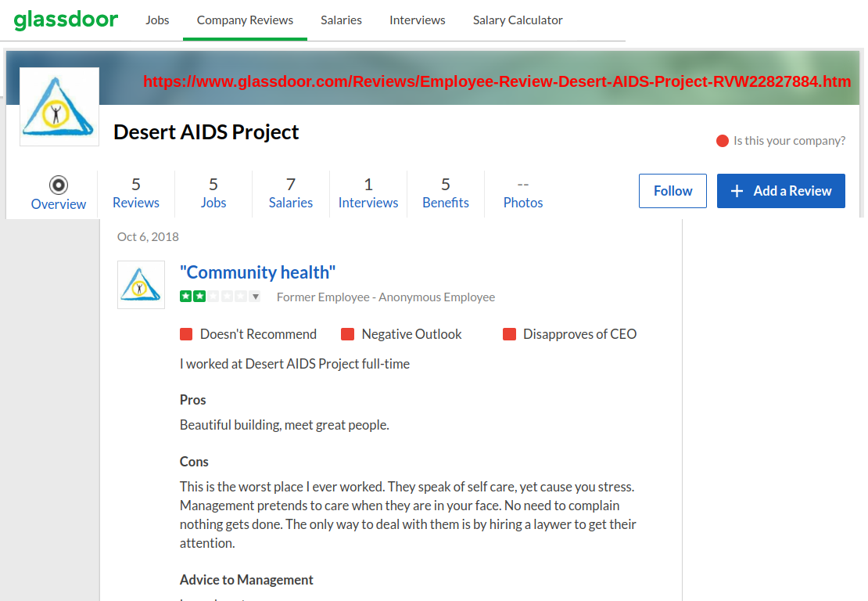Open the company logo beside the Community health review

pos(142,285)
